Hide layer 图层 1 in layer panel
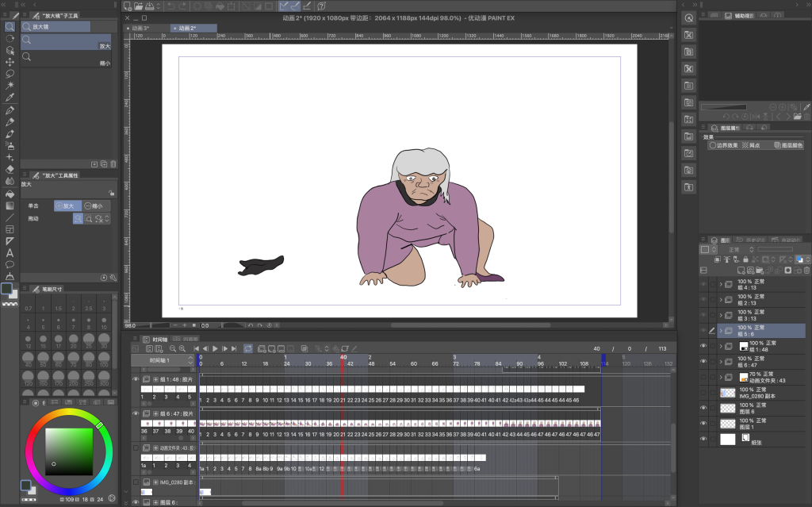The width and height of the screenshot is (812, 507). [x=703, y=424]
